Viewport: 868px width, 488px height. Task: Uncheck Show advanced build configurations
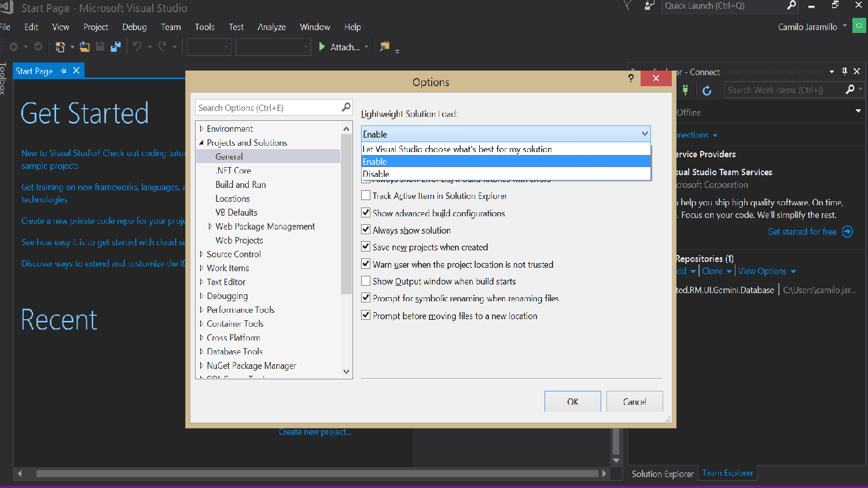pos(366,213)
